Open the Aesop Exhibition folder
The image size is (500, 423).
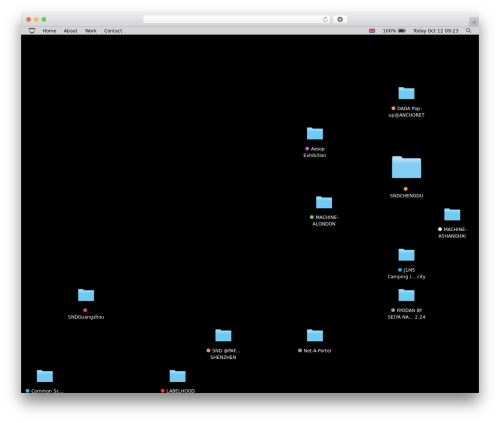tap(315, 133)
